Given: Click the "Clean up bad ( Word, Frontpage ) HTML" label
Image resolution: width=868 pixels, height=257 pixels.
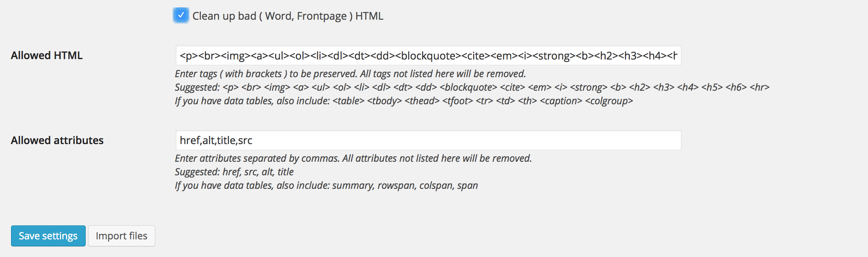Looking at the screenshot, I should tap(288, 16).
